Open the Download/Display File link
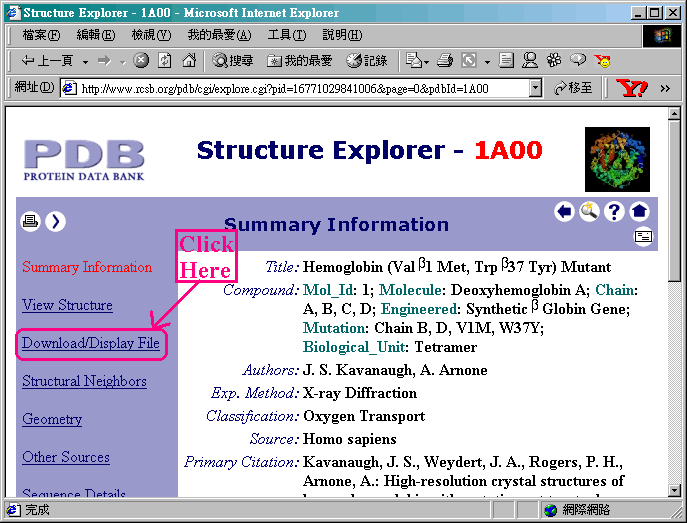687x523 pixels. coord(91,343)
